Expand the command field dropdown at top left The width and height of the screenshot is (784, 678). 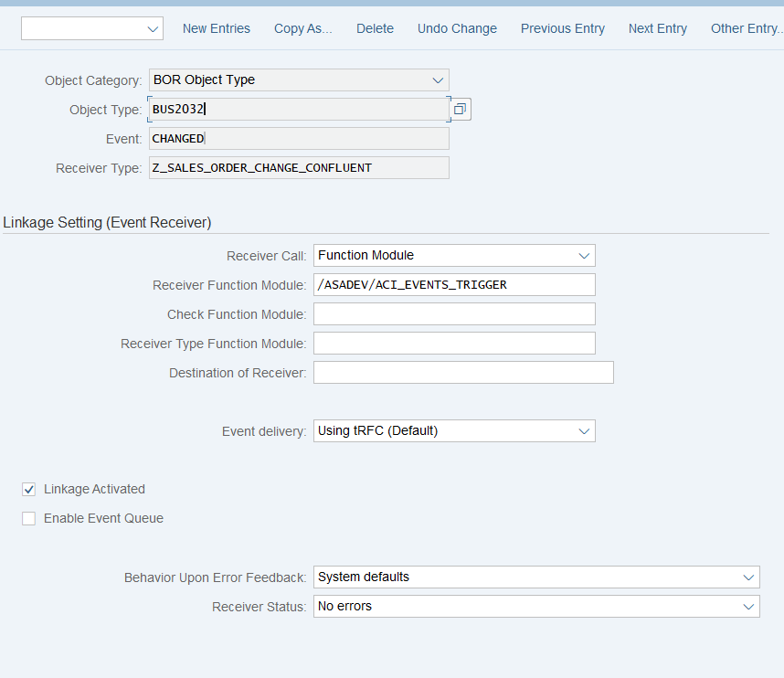[153, 29]
